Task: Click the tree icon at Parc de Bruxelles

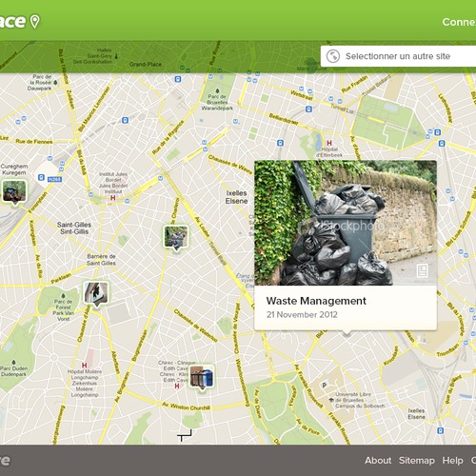Action: click(x=217, y=91)
